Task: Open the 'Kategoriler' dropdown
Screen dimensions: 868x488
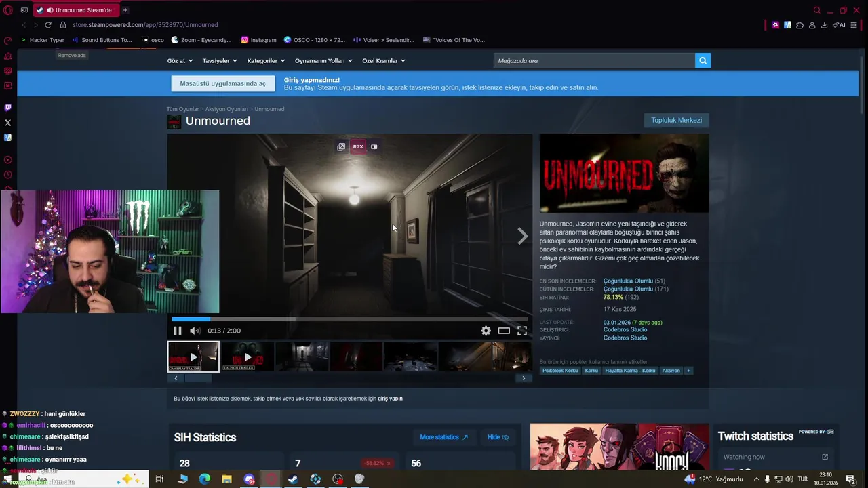Action: [x=266, y=60]
